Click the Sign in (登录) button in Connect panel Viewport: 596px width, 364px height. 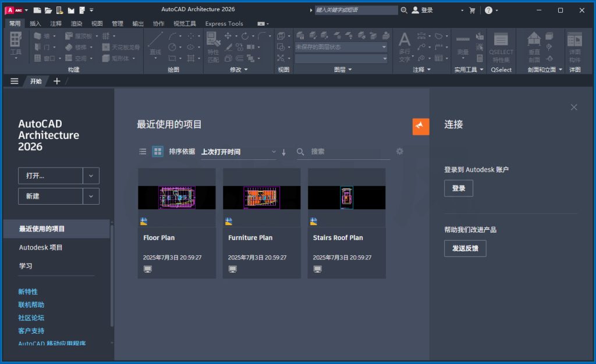click(x=459, y=188)
